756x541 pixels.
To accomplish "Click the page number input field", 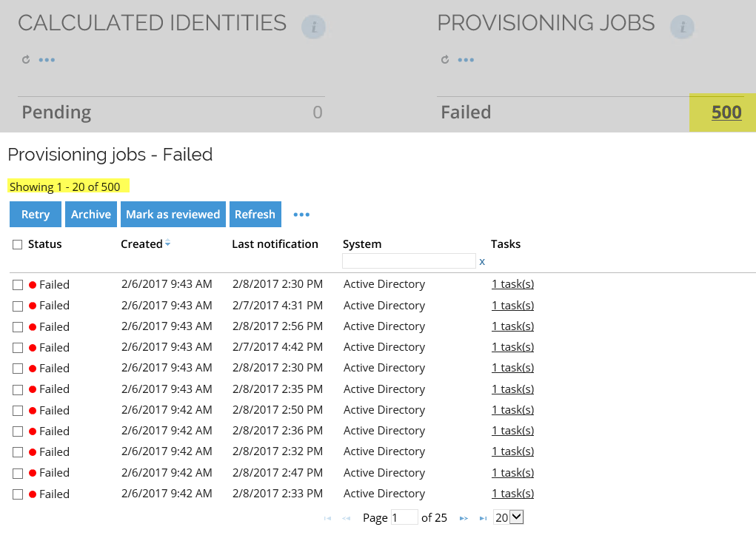I will 404,517.
